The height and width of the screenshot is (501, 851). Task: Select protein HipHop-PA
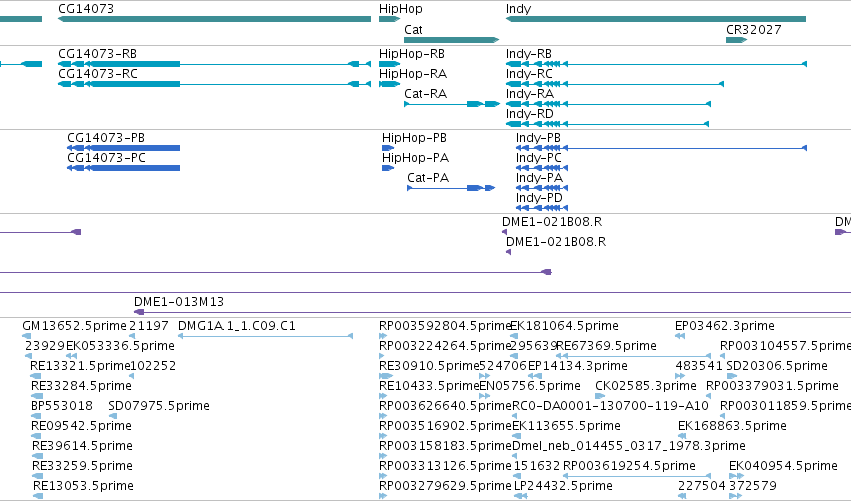tap(388, 168)
